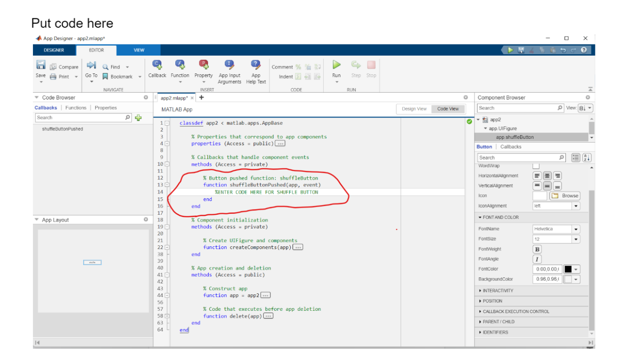Click the Go To navigation icon
Screen dimensions: 629x364
click(x=91, y=65)
